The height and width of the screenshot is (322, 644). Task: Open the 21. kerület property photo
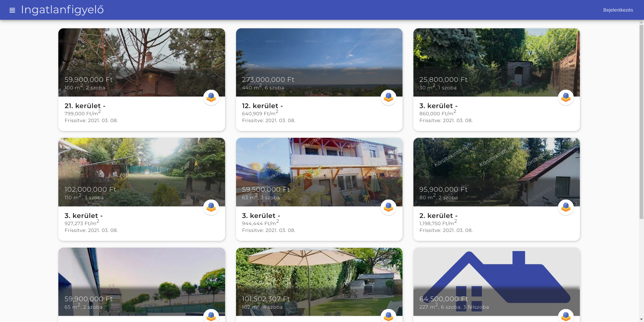pos(142,62)
